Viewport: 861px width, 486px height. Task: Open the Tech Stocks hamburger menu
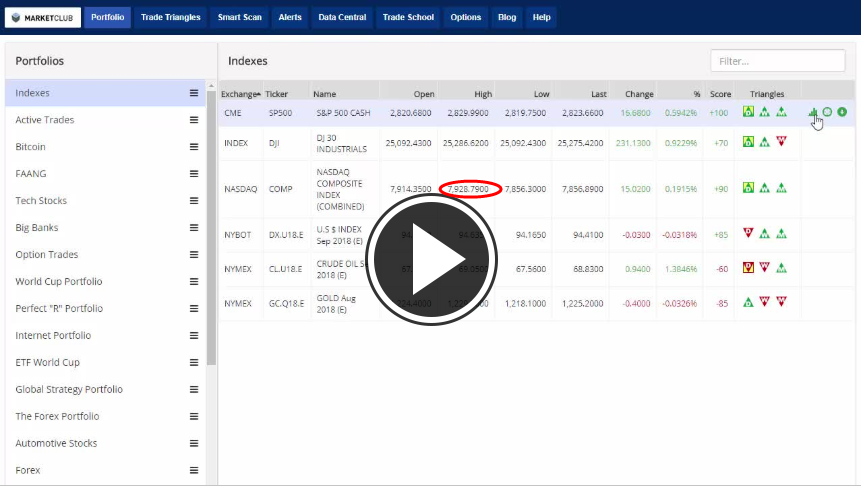tap(194, 200)
